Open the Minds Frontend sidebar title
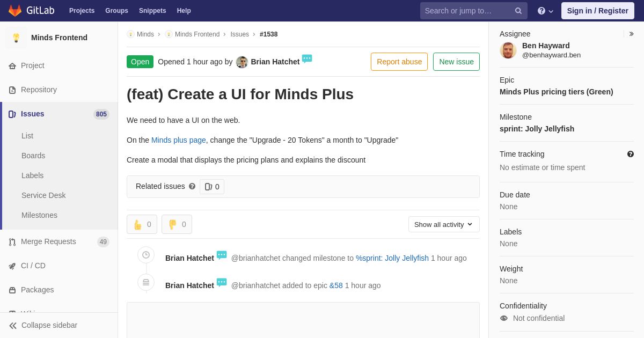Viewport: 644px width, 338px height. [x=59, y=38]
